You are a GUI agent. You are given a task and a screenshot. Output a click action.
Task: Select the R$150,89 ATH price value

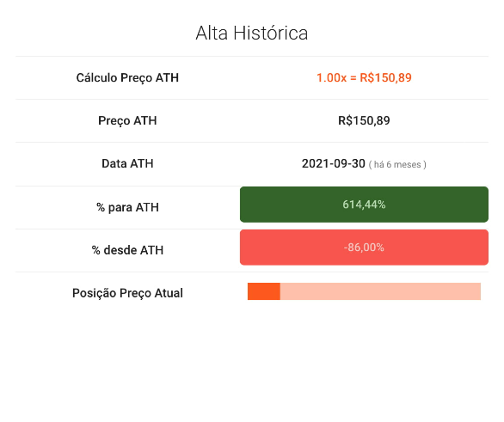coord(364,120)
